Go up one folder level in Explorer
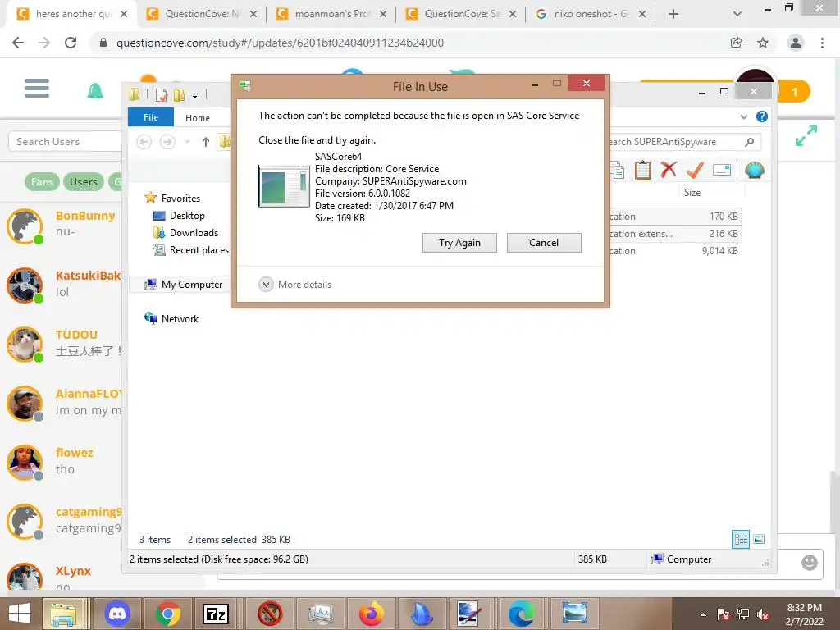Image resolution: width=840 pixels, height=630 pixels. click(206, 142)
